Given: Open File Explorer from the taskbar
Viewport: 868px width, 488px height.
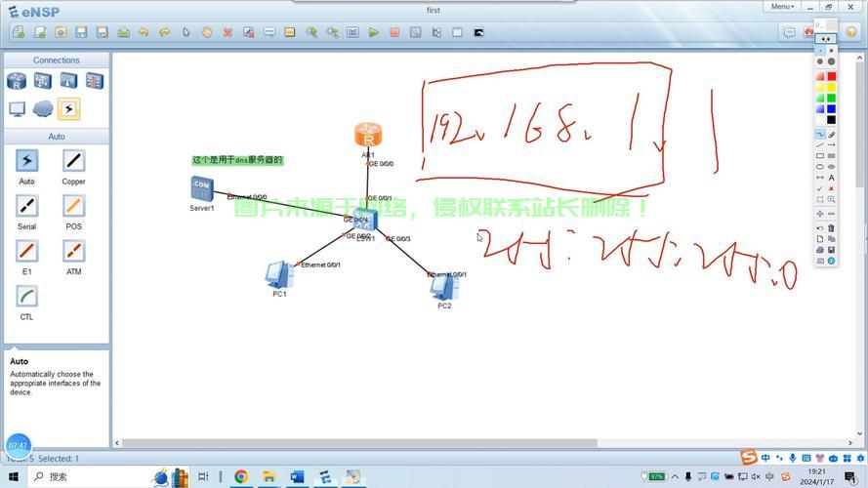Looking at the screenshot, I should click(269, 476).
